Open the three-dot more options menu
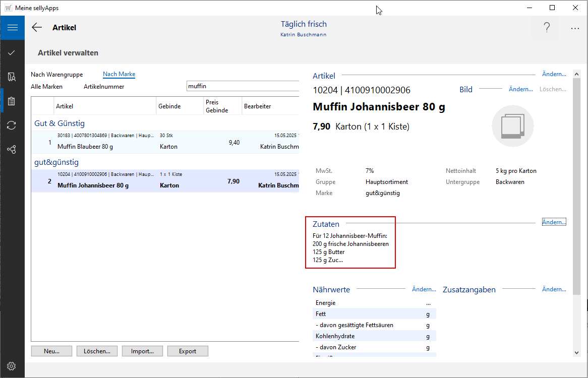Screen dimensions: 588x378 tap(575, 28)
